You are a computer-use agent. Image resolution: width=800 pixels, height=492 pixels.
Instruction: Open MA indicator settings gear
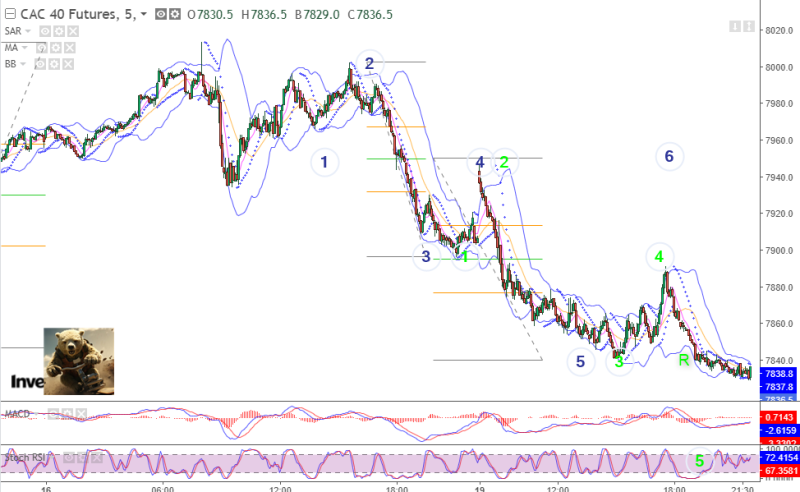56,48
